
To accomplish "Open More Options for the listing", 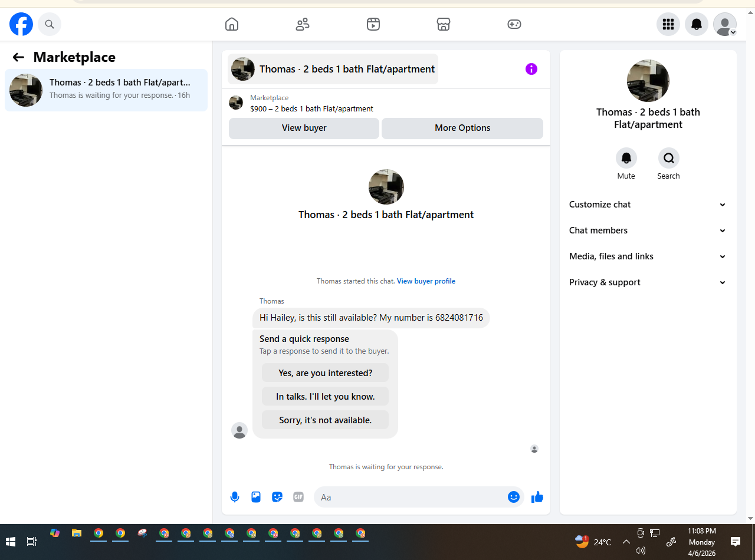I will pyautogui.click(x=462, y=128).
